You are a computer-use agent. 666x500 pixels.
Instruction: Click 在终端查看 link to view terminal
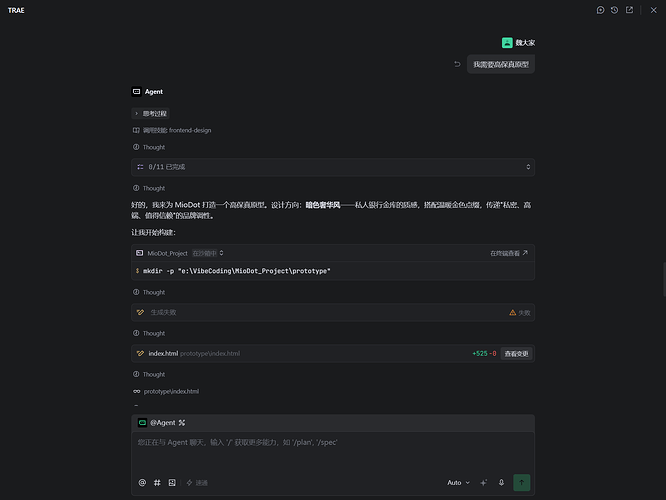click(509, 253)
